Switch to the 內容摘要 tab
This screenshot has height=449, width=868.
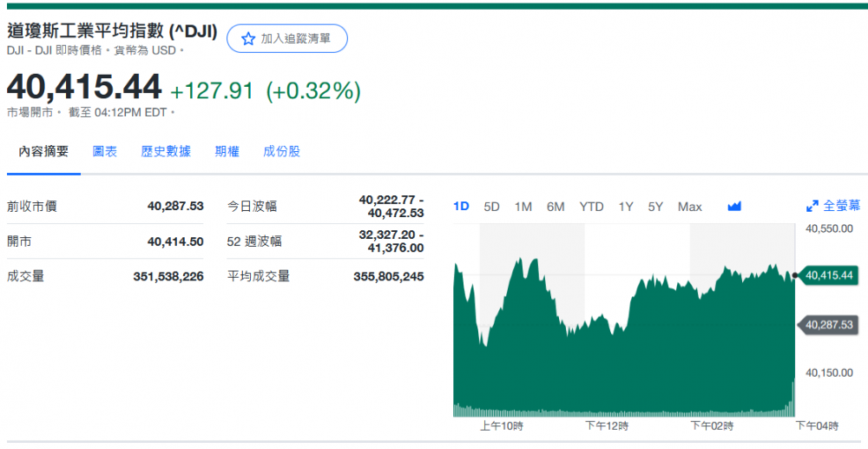click(43, 151)
